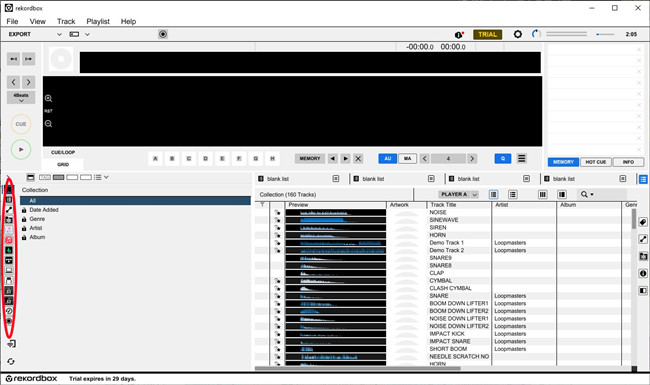
Task: Click the TRIAL button
Action: 488,34
